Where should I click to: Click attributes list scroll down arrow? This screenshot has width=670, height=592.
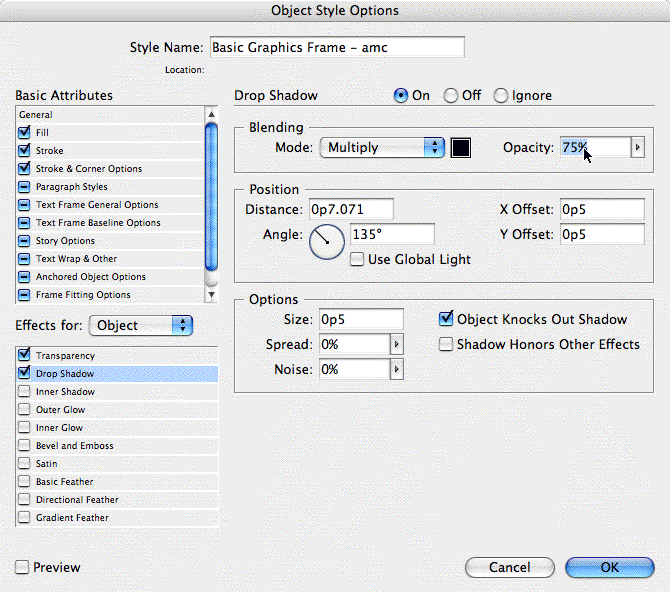click(211, 295)
